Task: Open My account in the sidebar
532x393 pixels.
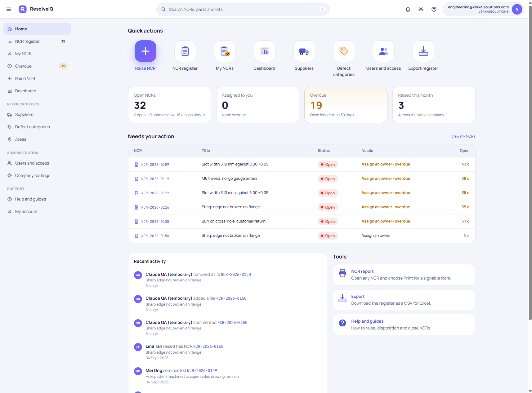Action: [37, 211]
